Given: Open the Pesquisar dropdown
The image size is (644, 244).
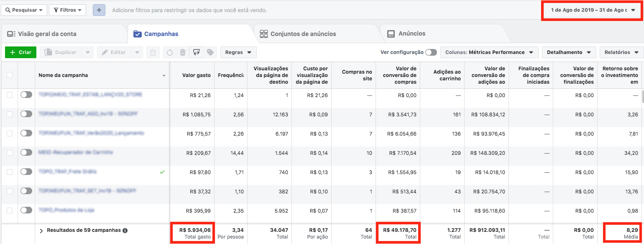Looking at the screenshot, I should tap(24, 10).
